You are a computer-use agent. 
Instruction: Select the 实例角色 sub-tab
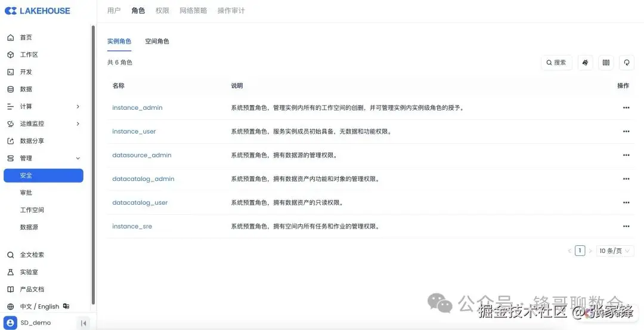coord(119,41)
